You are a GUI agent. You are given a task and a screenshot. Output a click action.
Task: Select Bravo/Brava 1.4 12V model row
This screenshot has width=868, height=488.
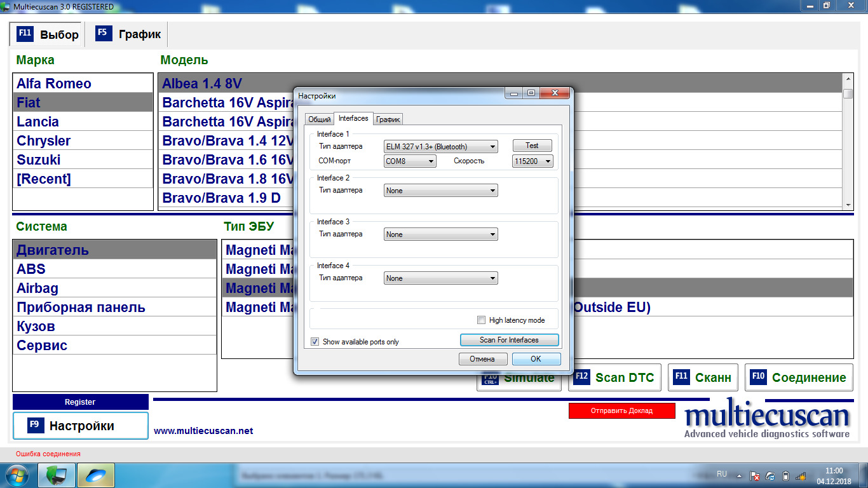[226, 140]
